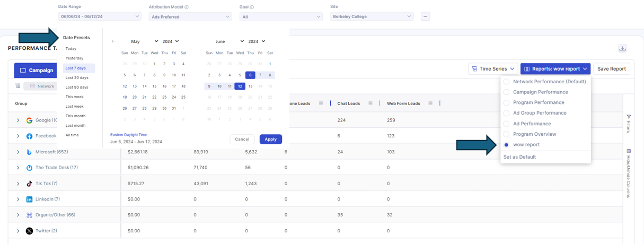Click the Organic/Other command-style icon
Image resolution: width=644 pixels, height=244 pixels.
click(30, 215)
